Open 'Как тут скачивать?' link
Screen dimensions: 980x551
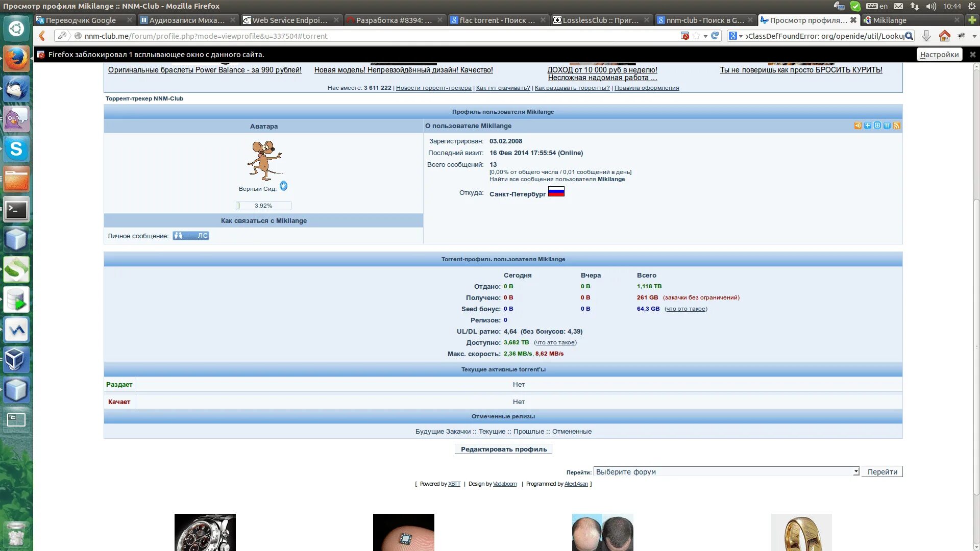point(503,88)
